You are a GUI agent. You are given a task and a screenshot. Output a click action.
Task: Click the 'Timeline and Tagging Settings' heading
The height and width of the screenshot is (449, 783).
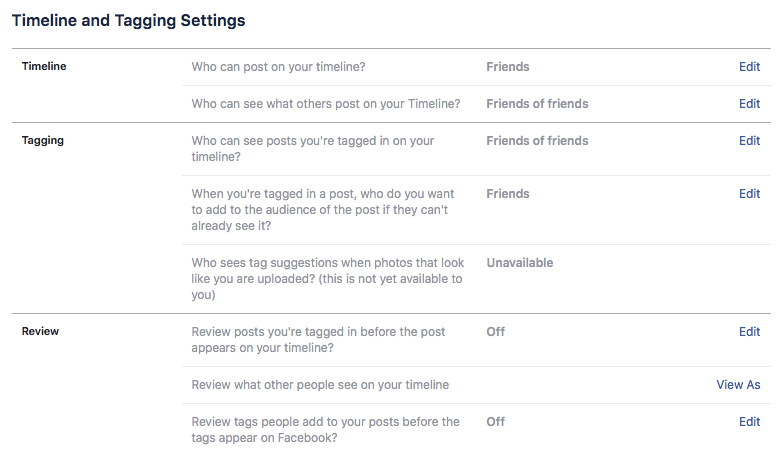tap(128, 20)
